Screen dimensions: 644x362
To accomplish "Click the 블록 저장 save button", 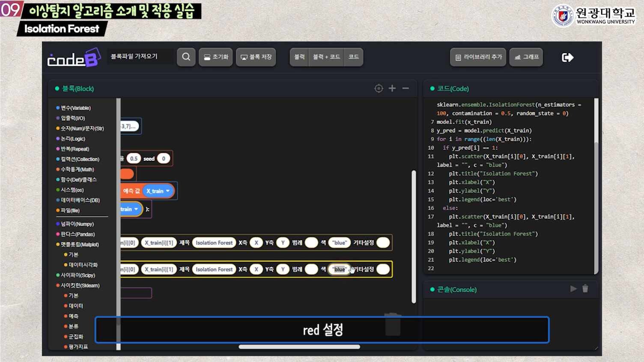I will pyautogui.click(x=256, y=57).
